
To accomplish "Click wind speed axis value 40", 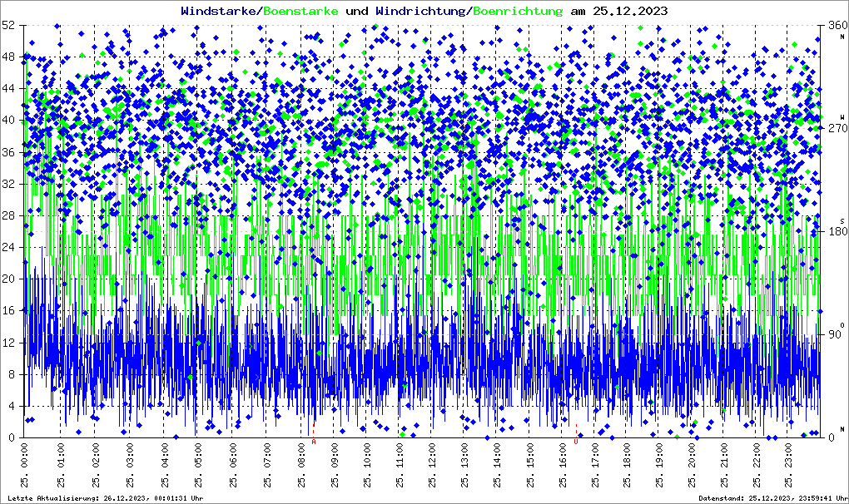I will pos(7,120).
